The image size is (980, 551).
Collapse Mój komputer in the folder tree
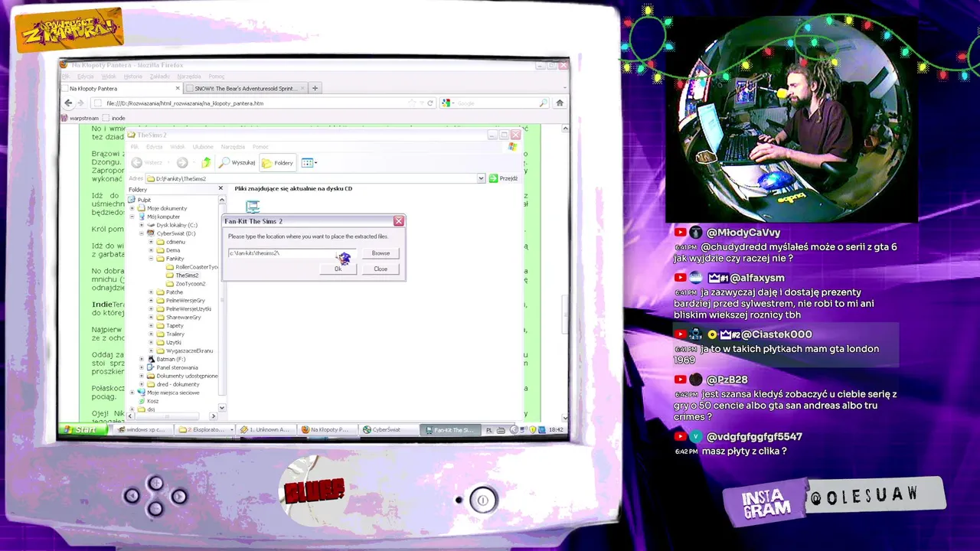[x=132, y=217]
